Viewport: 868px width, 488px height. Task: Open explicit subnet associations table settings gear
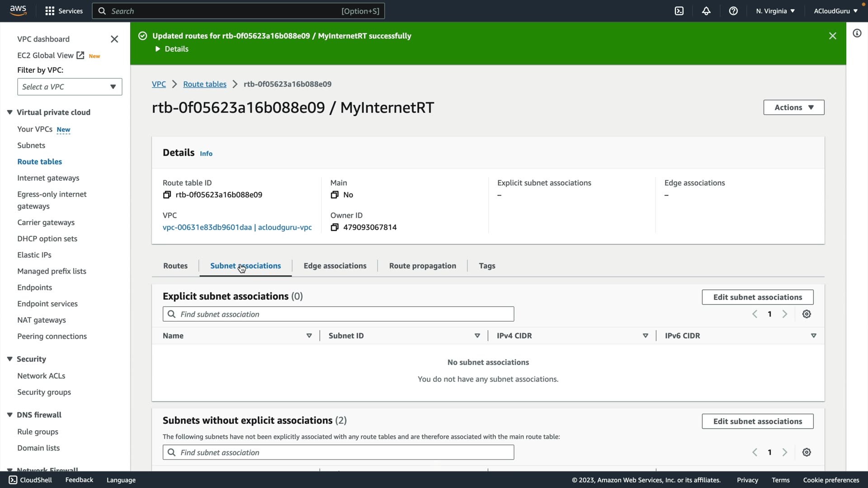[x=807, y=314]
